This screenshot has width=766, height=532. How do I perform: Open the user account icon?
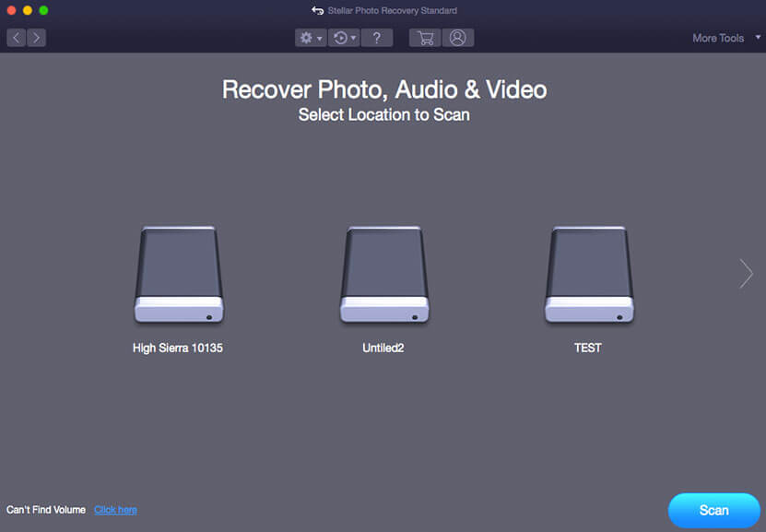click(458, 38)
